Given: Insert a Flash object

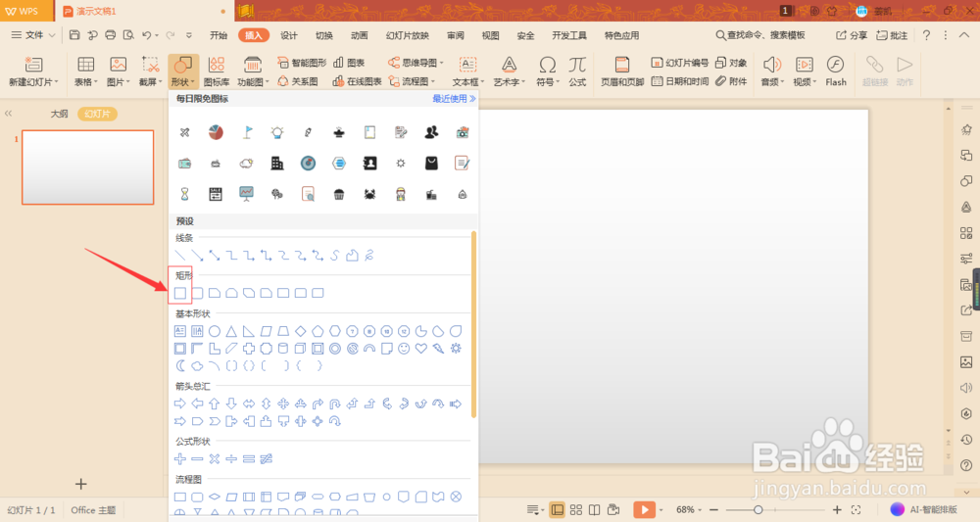Looking at the screenshot, I should [836, 71].
